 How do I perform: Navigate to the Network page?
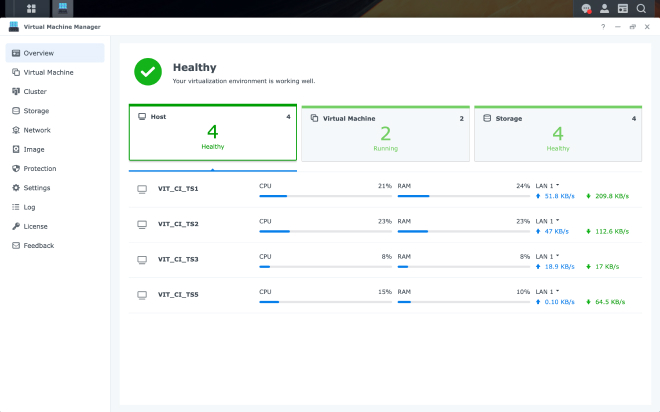(x=37, y=130)
